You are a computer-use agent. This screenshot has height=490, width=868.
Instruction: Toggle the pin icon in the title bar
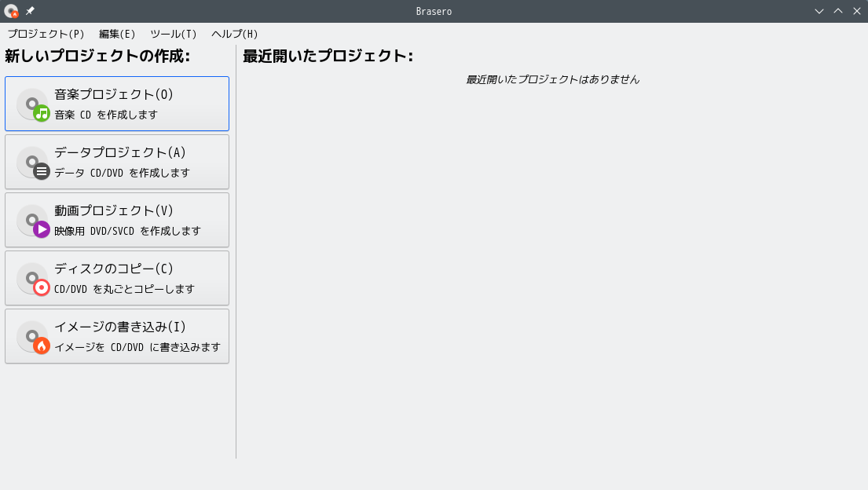coord(30,11)
